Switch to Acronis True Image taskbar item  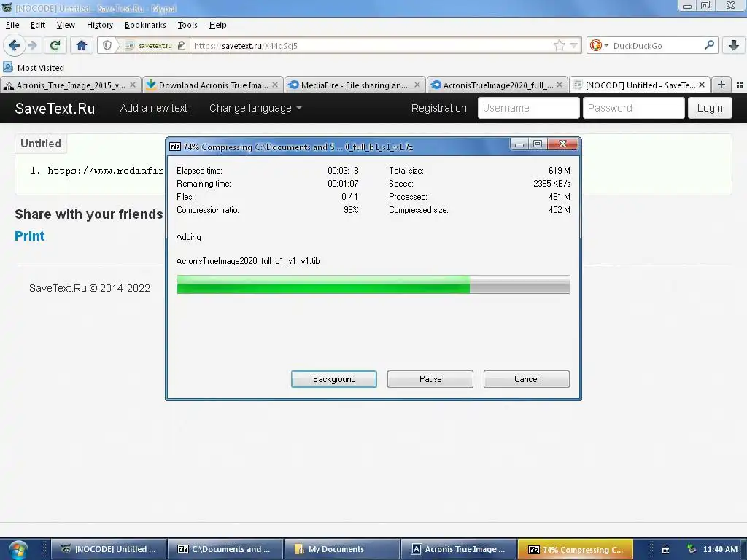pyautogui.click(x=459, y=549)
